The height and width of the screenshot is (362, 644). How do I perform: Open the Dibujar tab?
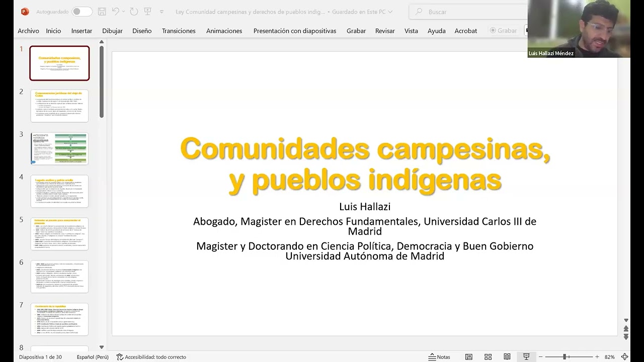(112, 31)
